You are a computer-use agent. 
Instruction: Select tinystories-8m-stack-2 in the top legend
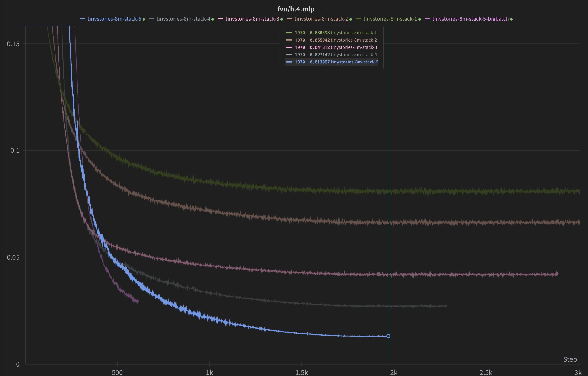[x=321, y=19]
